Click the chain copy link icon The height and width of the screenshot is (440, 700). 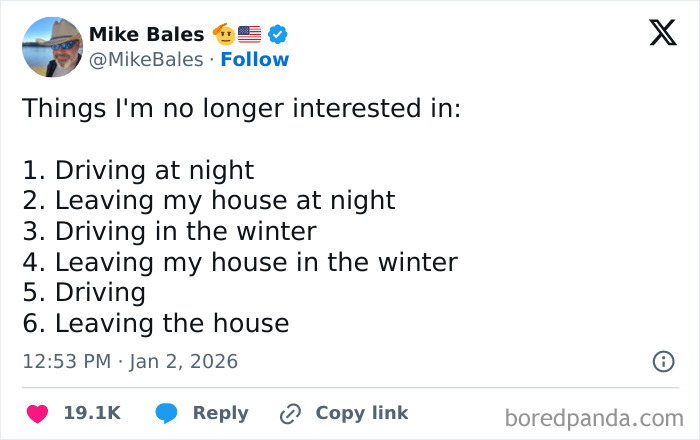coord(291,413)
